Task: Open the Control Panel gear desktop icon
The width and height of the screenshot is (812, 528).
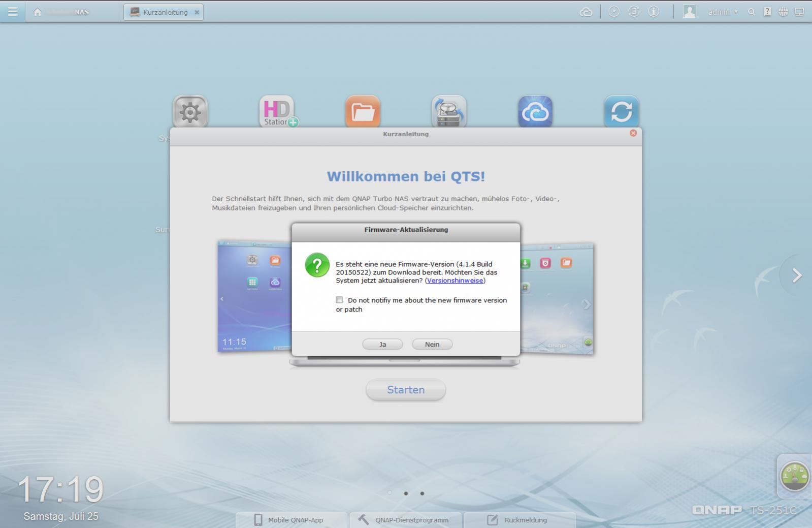Action: point(190,111)
